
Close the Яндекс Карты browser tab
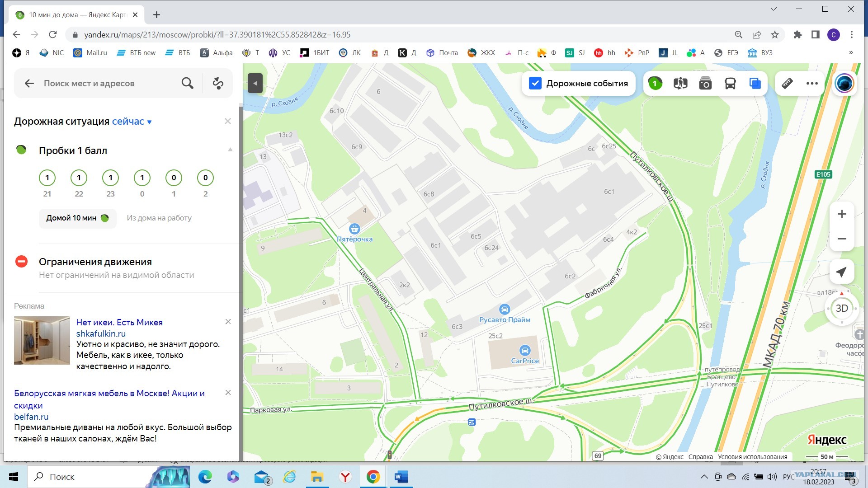tap(135, 15)
